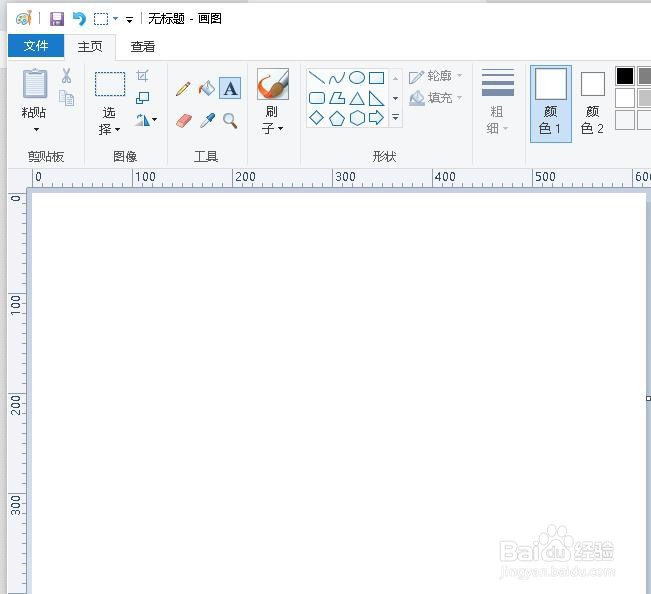The image size is (651, 594).
Task: Select the Fill with color bucket tool
Action: pos(207,88)
